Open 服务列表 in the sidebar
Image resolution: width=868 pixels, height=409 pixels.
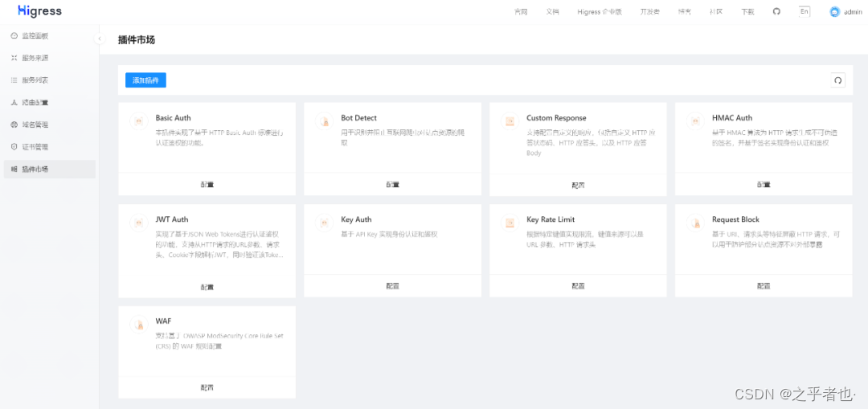click(x=50, y=80)
